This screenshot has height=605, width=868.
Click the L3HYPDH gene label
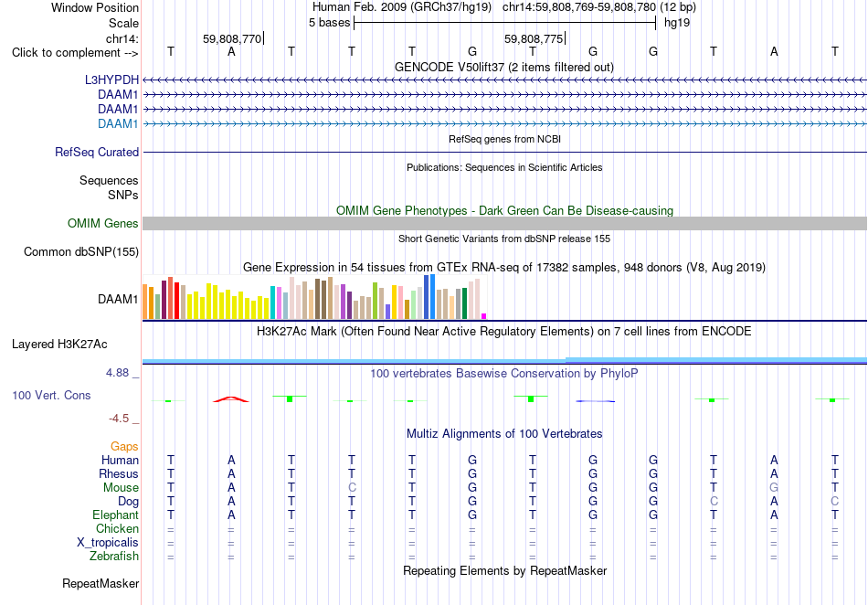tap(111, 80)
